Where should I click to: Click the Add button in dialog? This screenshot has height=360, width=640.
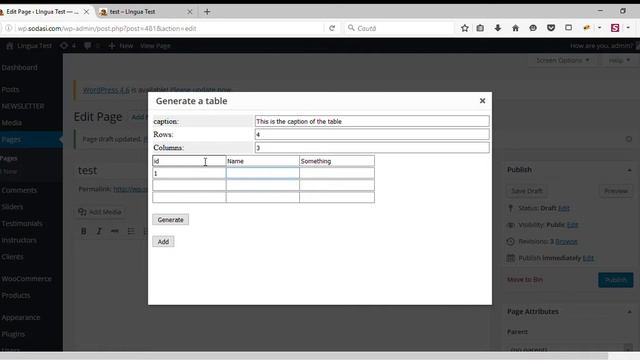coord(163,242)
